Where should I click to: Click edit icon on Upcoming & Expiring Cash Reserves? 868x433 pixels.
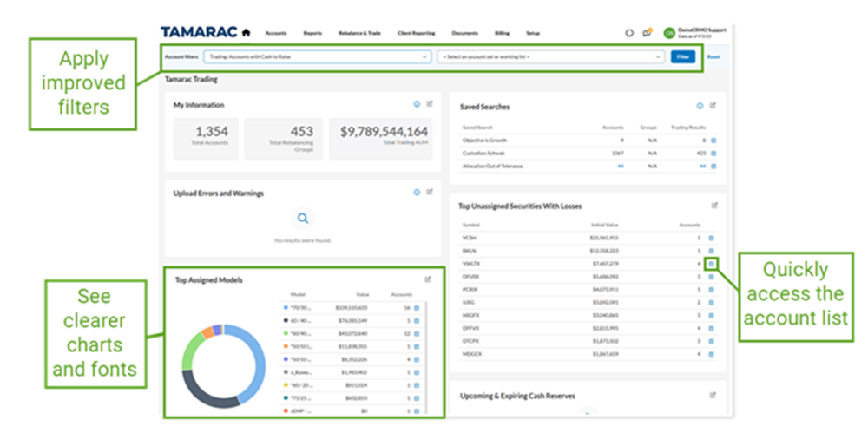(713, 395)
